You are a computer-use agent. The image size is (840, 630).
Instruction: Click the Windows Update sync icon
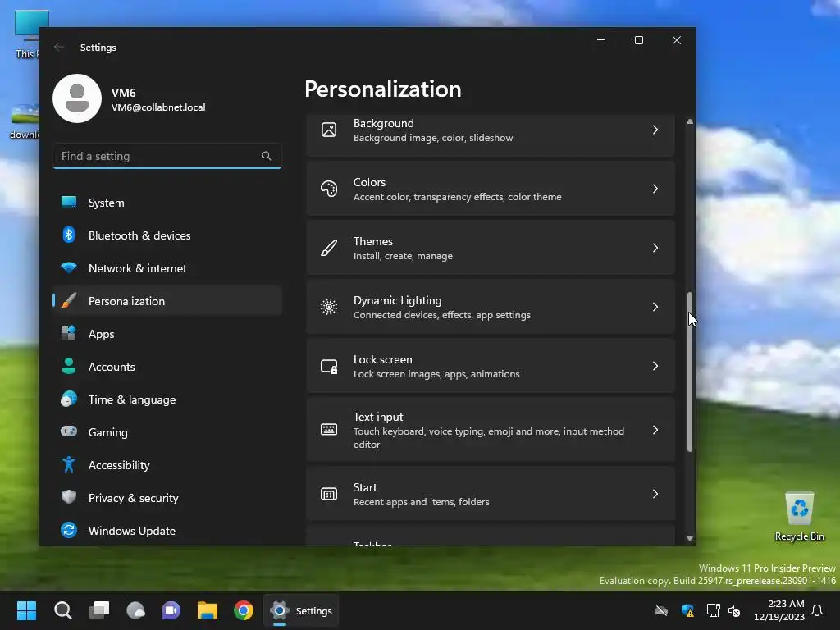(x=69, y=530)
